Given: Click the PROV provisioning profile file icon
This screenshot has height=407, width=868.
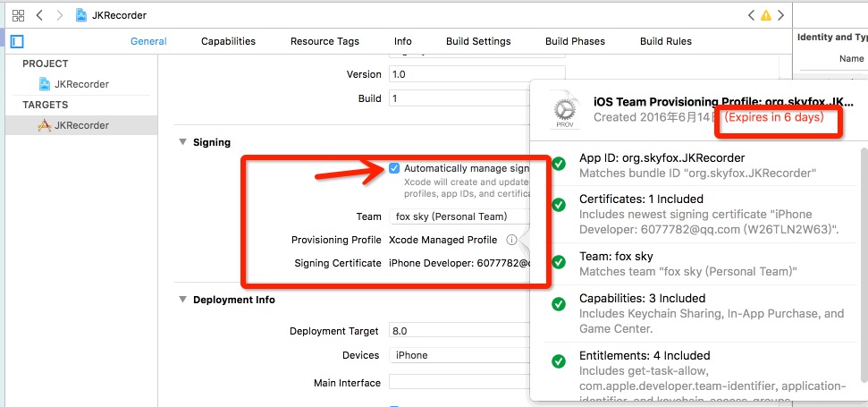Looking at the screenshot, I should click(x=563, y=109).
